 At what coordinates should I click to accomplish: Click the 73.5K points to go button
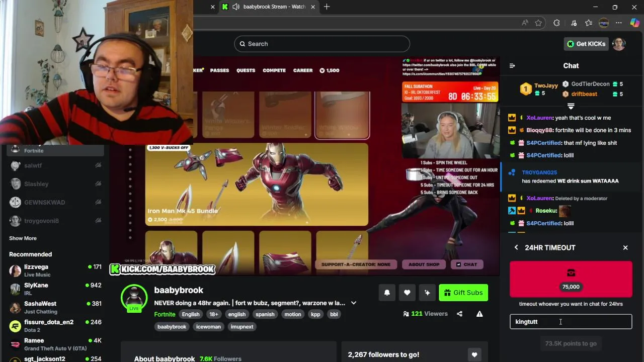click(x=571, y=343)
